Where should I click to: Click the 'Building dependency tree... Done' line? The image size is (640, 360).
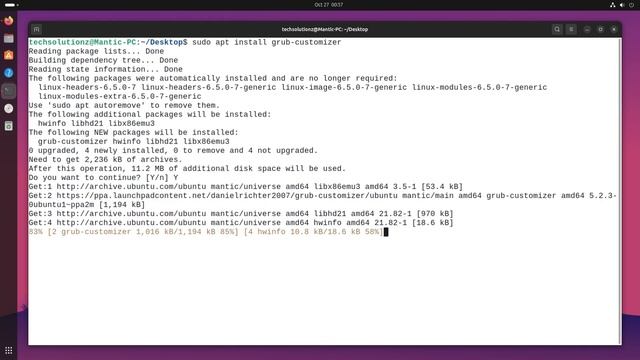(x=103, y=60)
